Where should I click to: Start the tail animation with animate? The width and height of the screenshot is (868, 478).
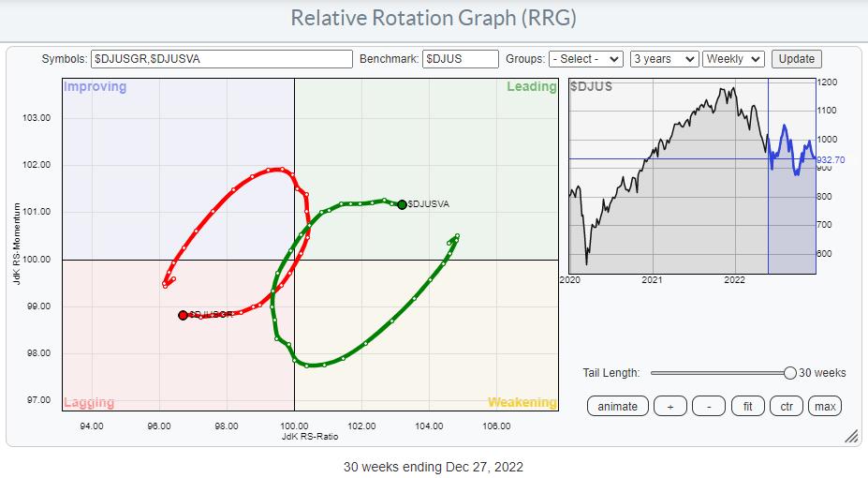click(618, 406)
